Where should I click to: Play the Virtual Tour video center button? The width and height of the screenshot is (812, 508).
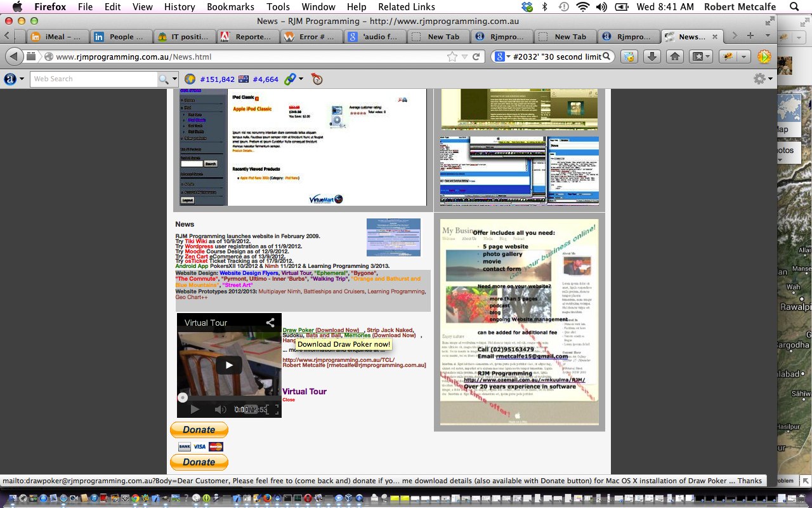pyautogui.click(x=229, y=365)
